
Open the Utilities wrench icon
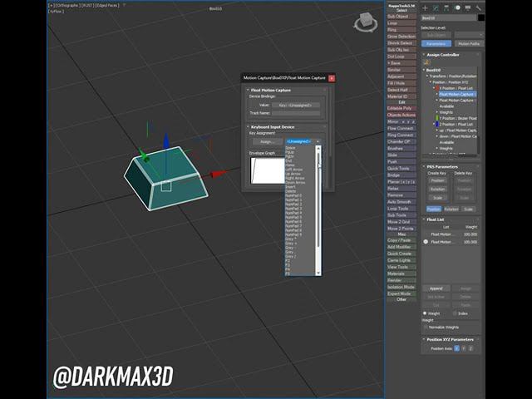tap(479, 7)
